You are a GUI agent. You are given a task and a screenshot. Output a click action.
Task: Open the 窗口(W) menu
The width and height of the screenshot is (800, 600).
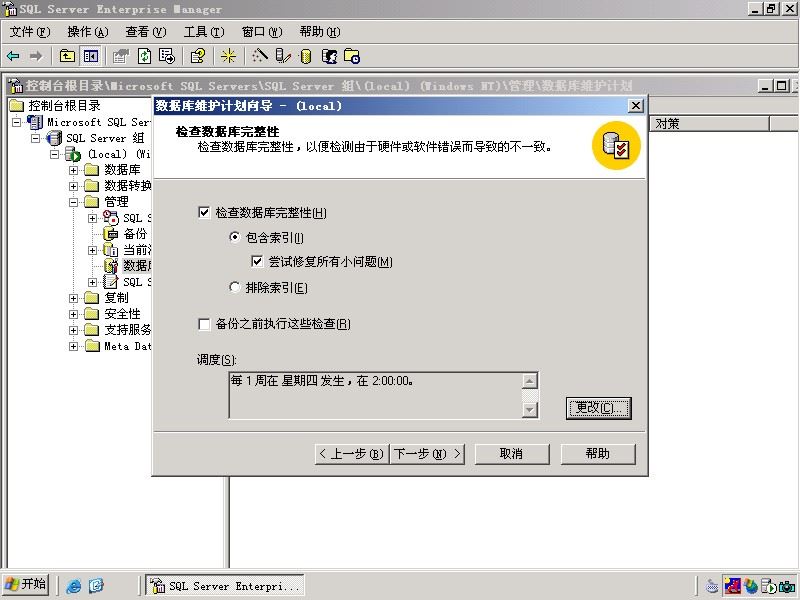pos(262,32)
